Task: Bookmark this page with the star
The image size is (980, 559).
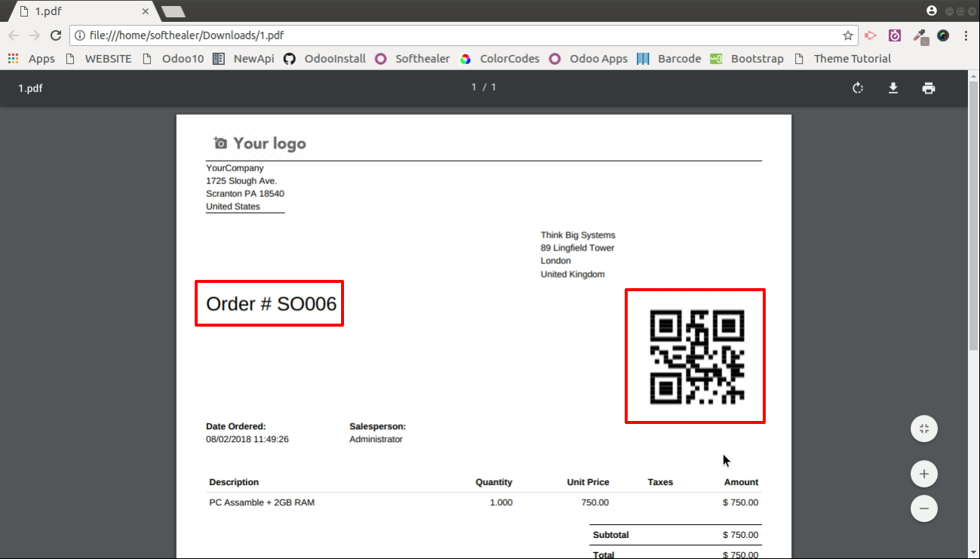Action: point(848,35)
